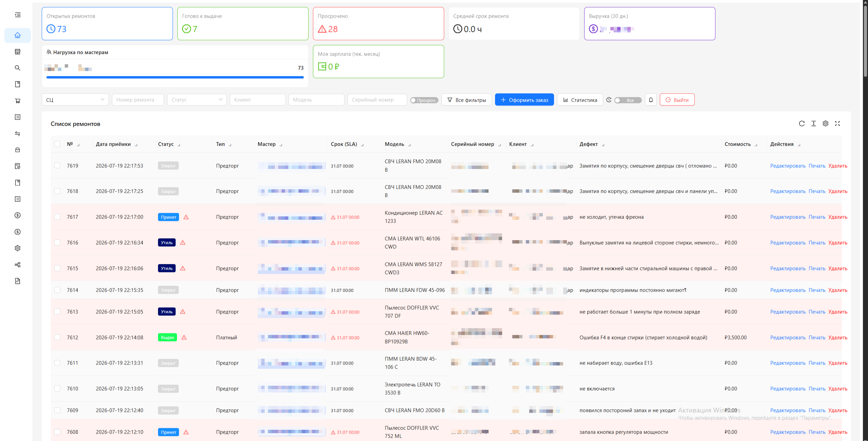The image size is (868, 441).
Task: Select the checkbox for repair 7617
Action: [57, 217]
